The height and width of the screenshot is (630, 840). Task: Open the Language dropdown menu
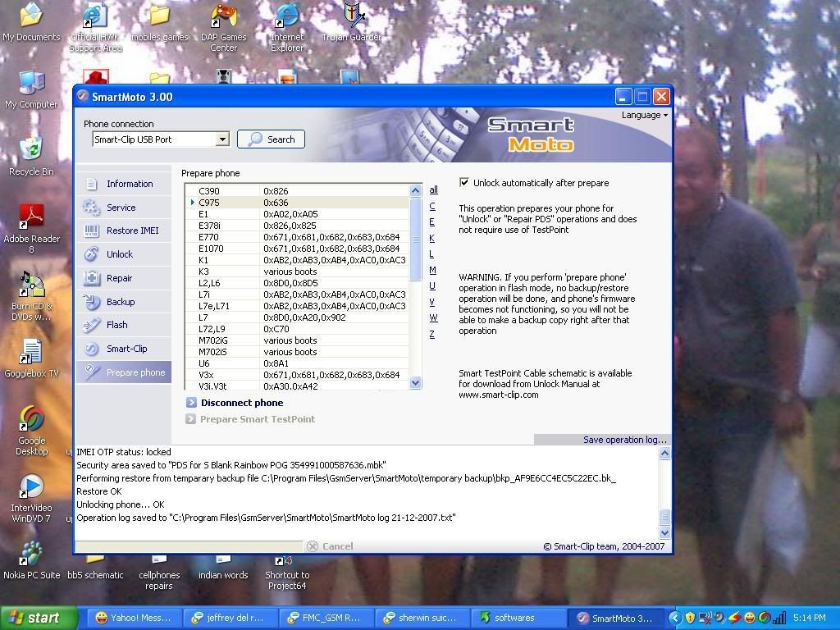pos(645,115)
